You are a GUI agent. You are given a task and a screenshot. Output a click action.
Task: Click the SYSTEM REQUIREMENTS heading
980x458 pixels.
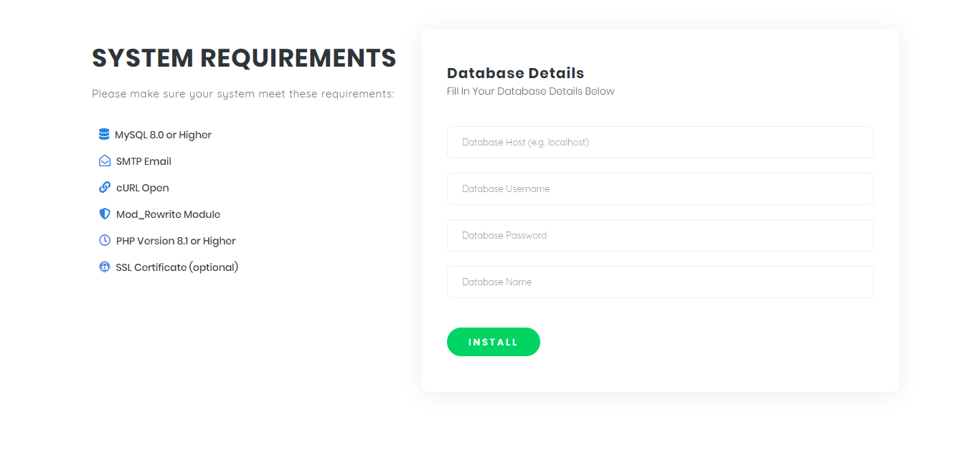pyautogui.click(x=244, y=58)
